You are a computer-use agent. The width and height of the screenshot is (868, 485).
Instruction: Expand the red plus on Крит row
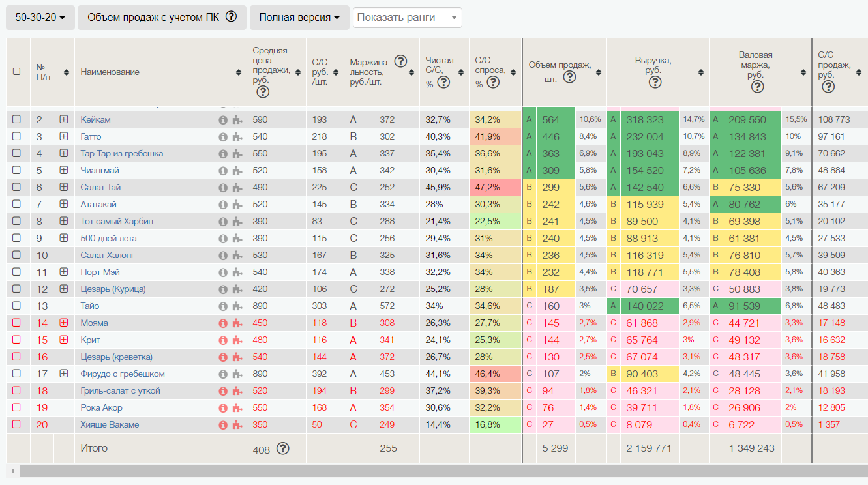point(63,340)
